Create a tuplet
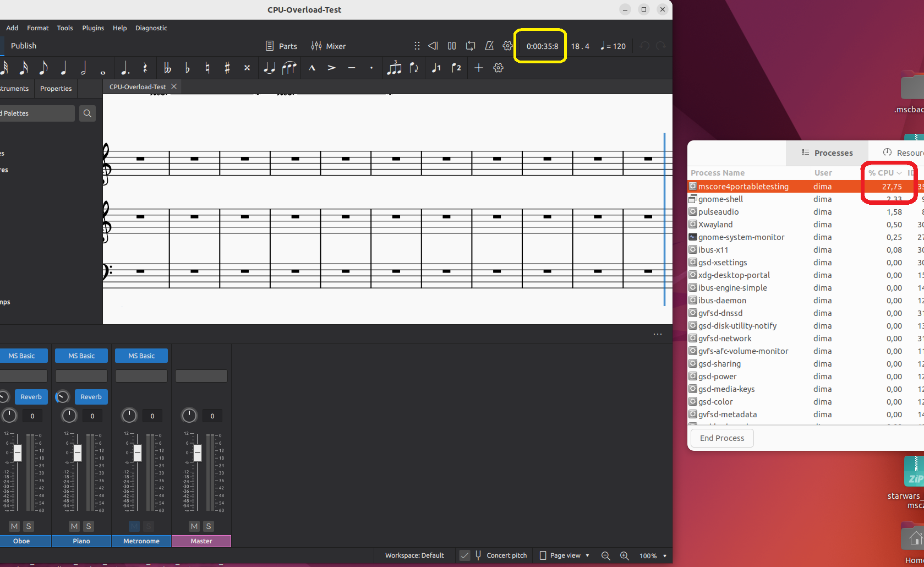The height and width of the screenshot is (567, 924). (394, 68)
